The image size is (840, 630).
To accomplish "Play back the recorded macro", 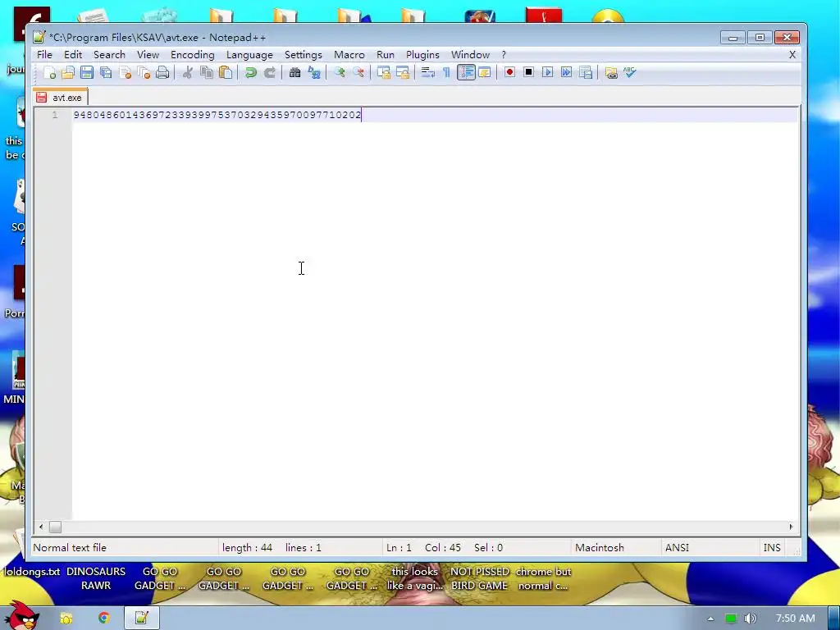I will coord(547,72).
